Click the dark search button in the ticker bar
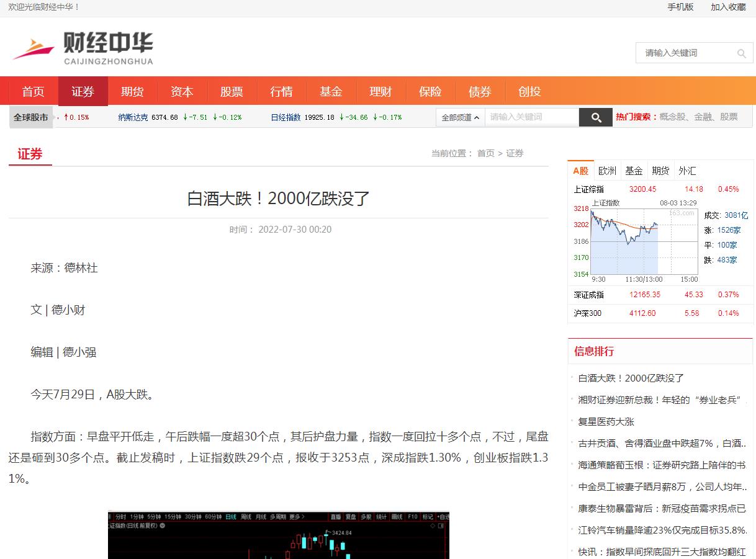756x559 pixels. (x=595, y=117)
